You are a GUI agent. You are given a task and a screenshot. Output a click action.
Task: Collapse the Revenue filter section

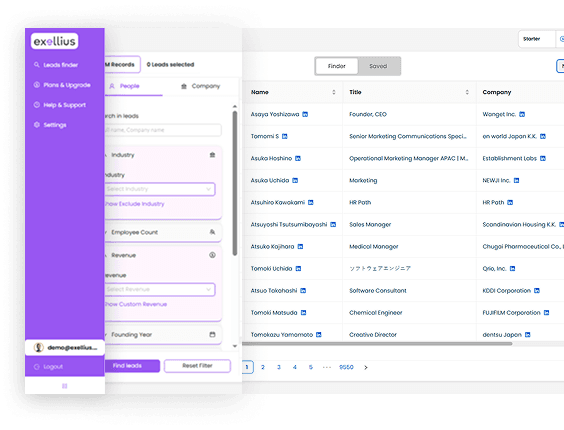coord(163,255)
